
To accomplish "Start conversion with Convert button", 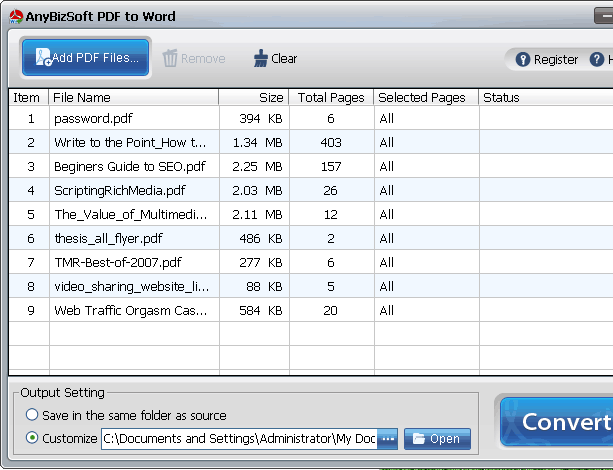I will (556, 422).
